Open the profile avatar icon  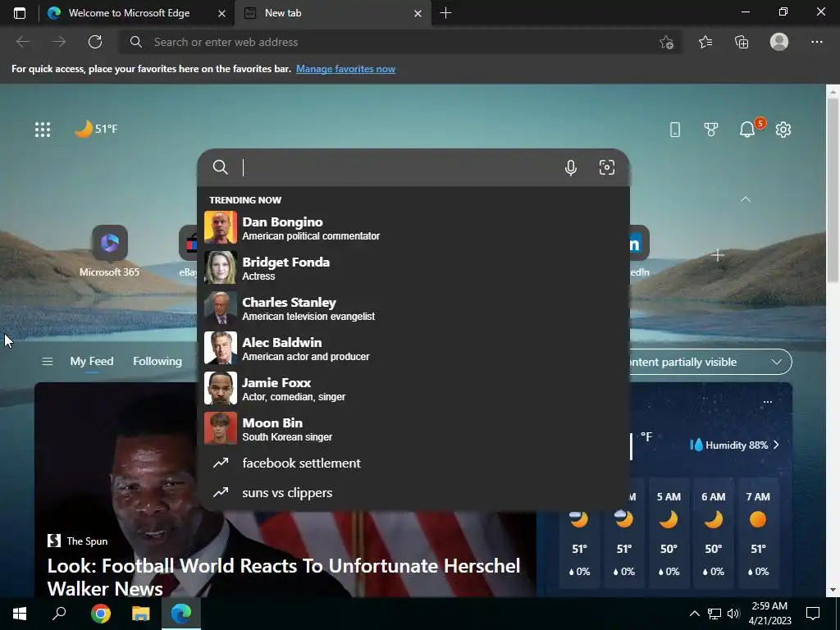779,42
